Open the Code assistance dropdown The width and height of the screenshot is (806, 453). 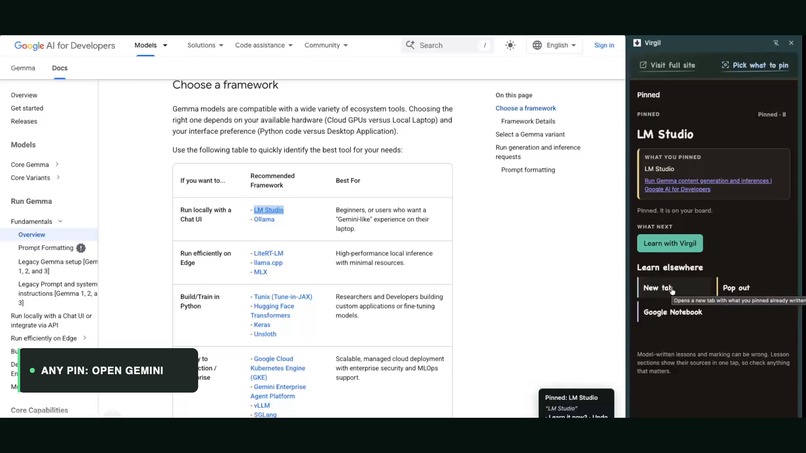[264, 45]
